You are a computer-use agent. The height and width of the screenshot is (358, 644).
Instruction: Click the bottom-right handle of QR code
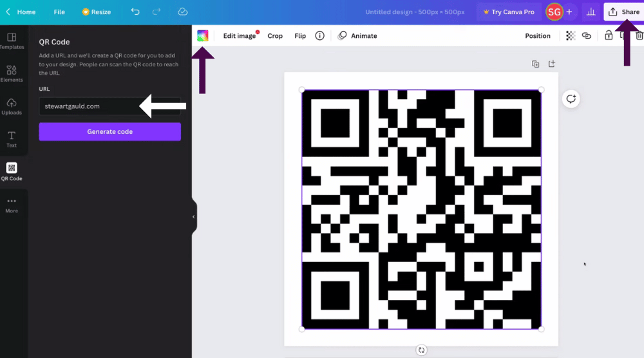[x=542, y=329]
